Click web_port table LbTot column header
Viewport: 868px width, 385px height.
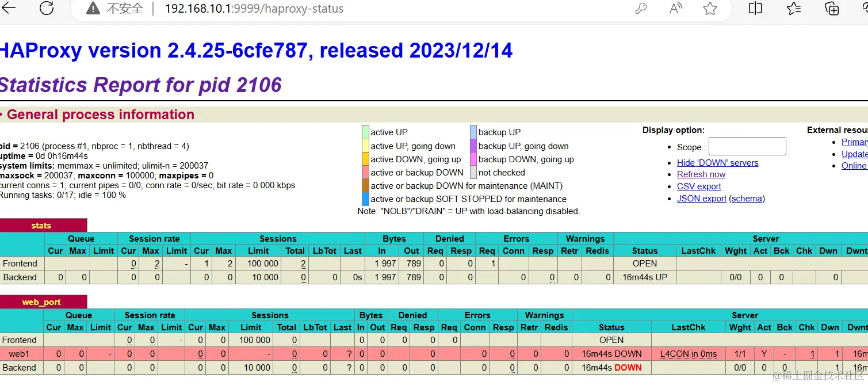(316, 327)
